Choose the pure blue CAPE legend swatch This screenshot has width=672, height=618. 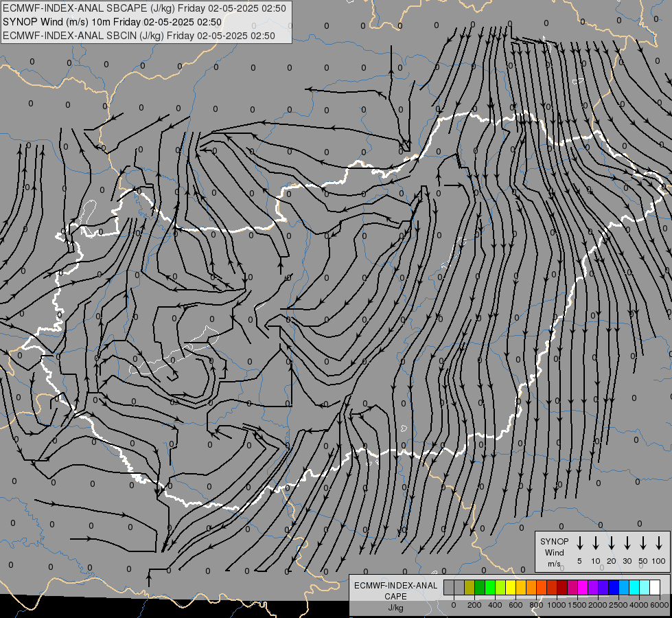coord(613,587)
